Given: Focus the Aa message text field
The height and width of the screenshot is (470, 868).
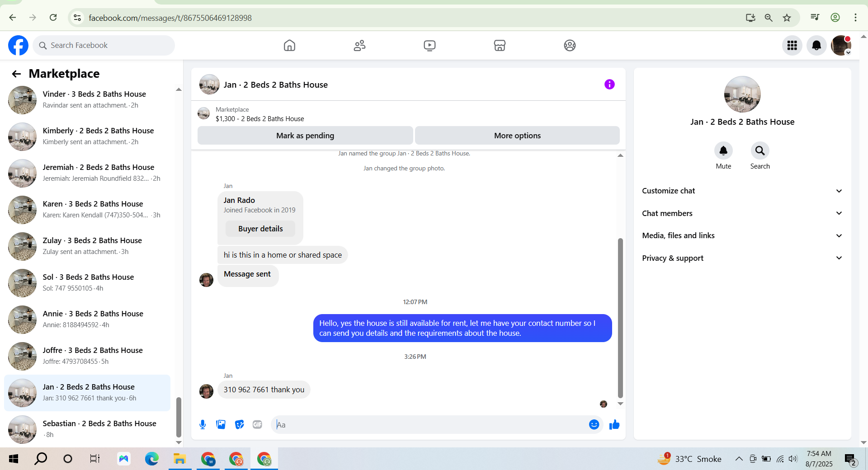Looking at the screenshot, I should pos(429,425).
